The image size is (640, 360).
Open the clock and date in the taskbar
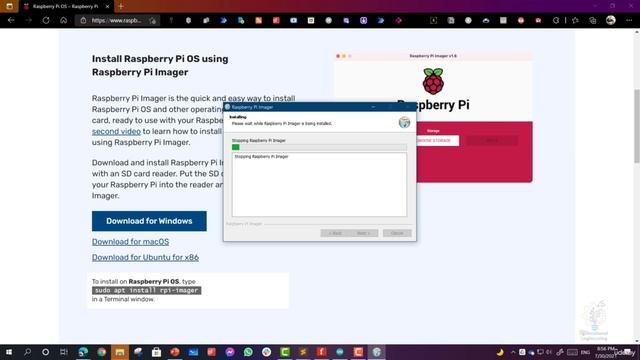[606, 352]
